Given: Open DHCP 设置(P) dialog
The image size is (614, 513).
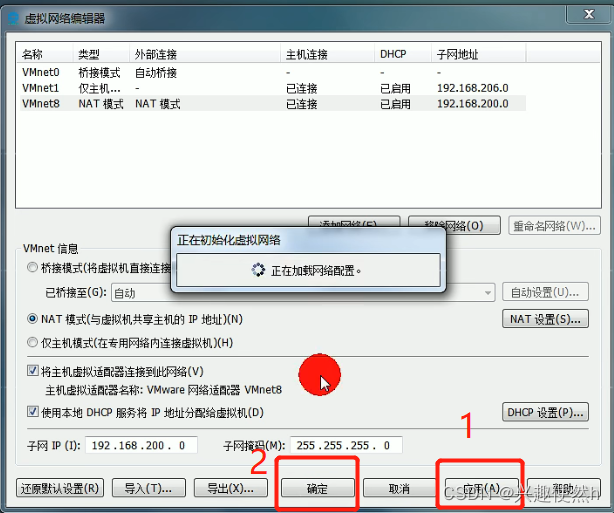Looking at the screenshot, I should click(x=545, y=412).
